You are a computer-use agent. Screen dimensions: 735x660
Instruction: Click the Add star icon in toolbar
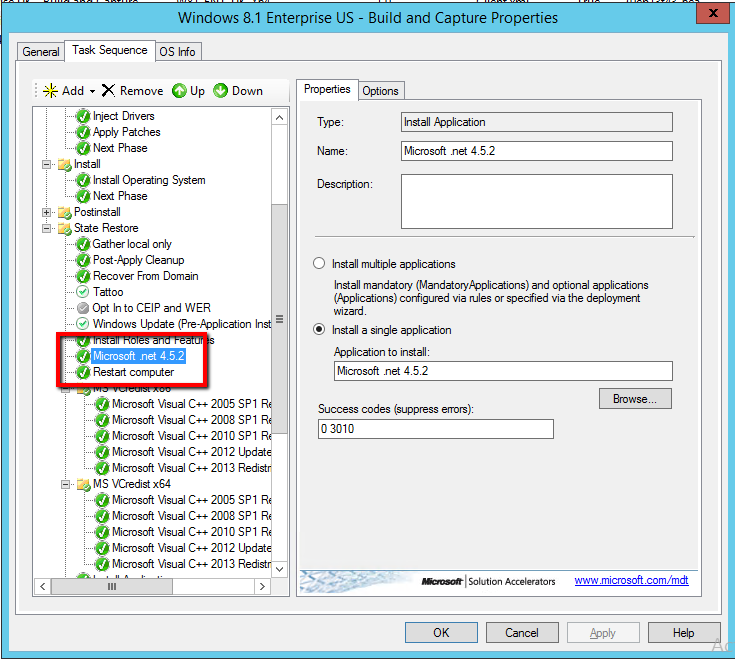[50, 90]
